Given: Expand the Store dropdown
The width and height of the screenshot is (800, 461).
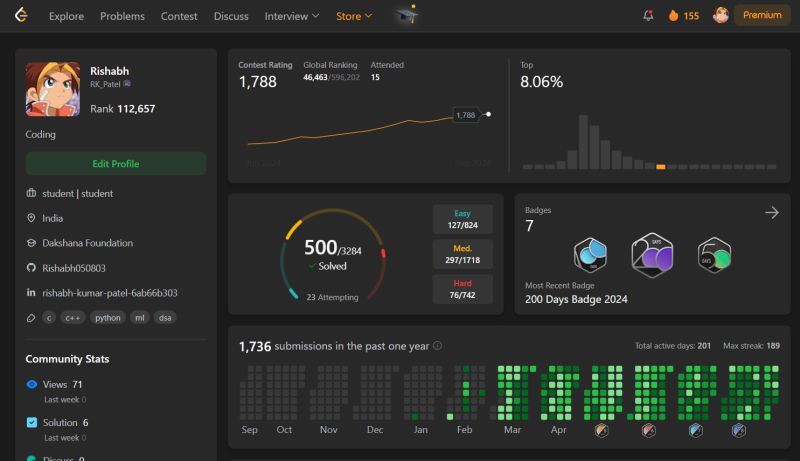Looking at the screenshot, I should tap(354, 16).
